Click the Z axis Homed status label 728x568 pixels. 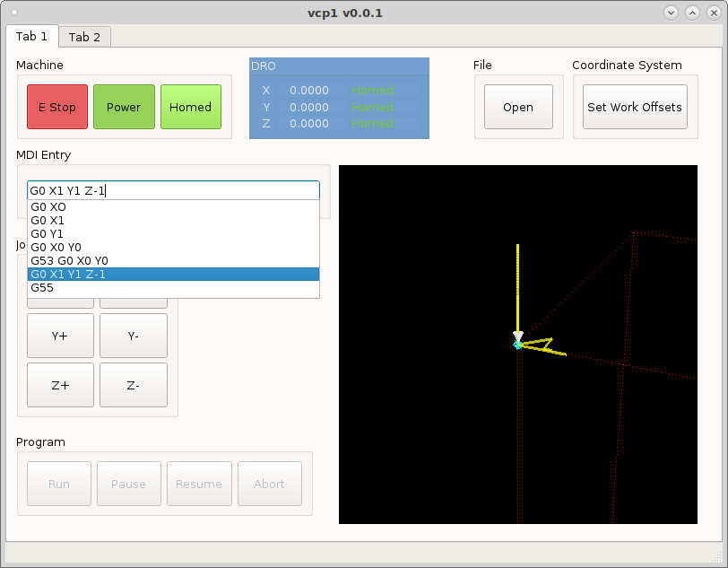point(372,123)
